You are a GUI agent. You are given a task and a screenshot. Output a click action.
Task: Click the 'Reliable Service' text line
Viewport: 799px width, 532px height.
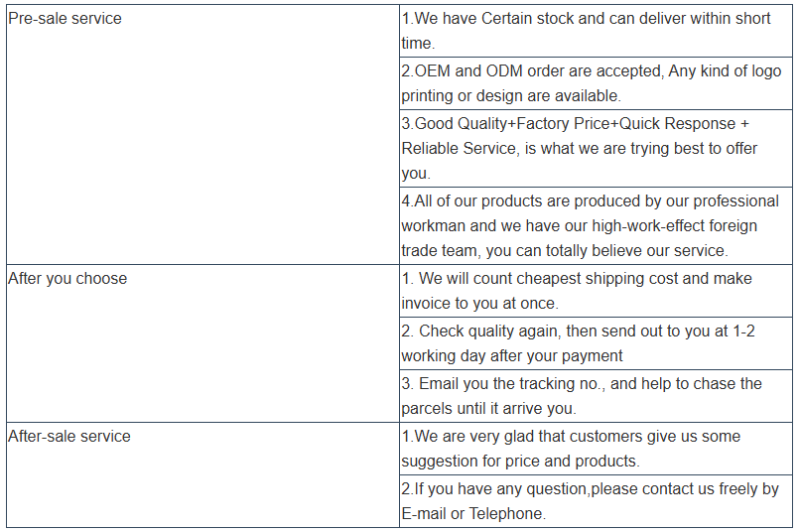pos(580,148)
